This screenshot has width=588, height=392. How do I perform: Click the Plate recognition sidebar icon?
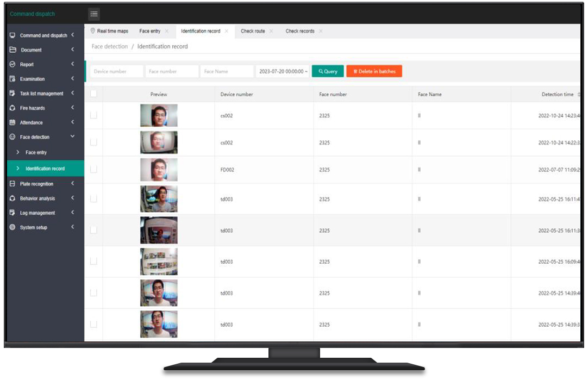12,184
